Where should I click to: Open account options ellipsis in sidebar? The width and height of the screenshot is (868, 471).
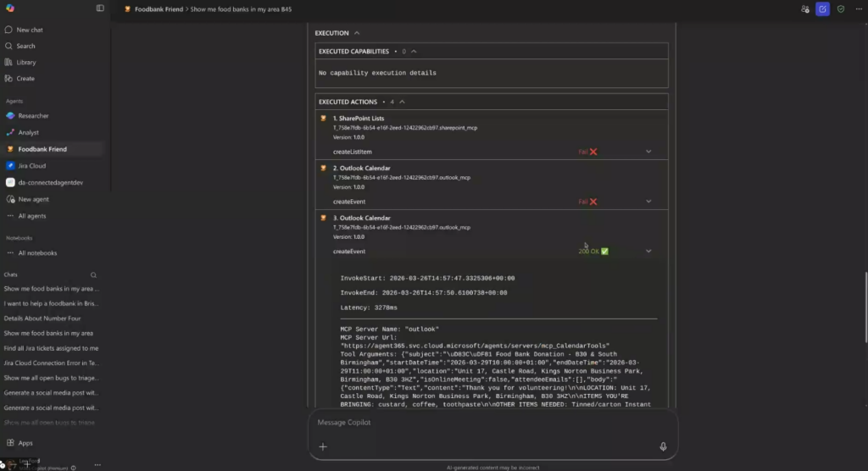click(x=97, y=465)
